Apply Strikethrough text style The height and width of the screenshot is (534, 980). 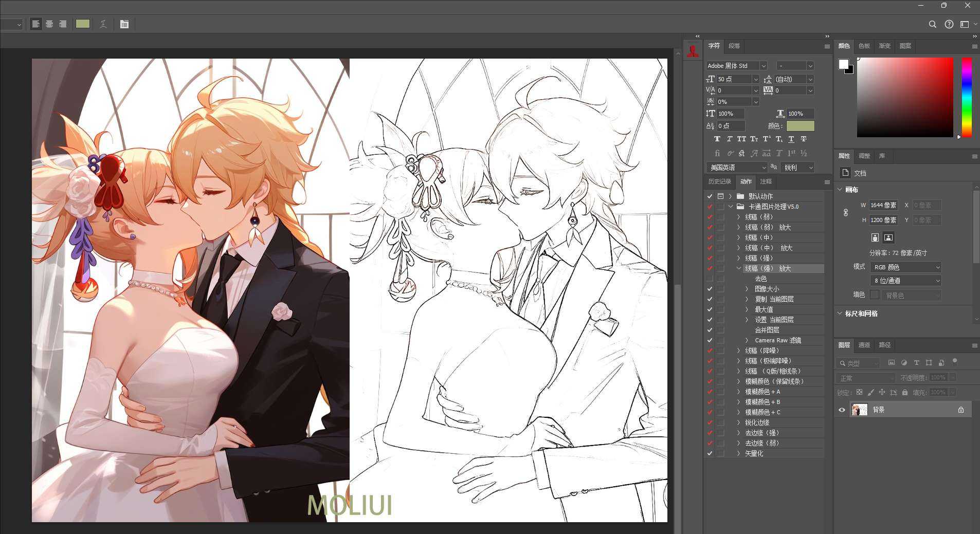tap(804, 139)
